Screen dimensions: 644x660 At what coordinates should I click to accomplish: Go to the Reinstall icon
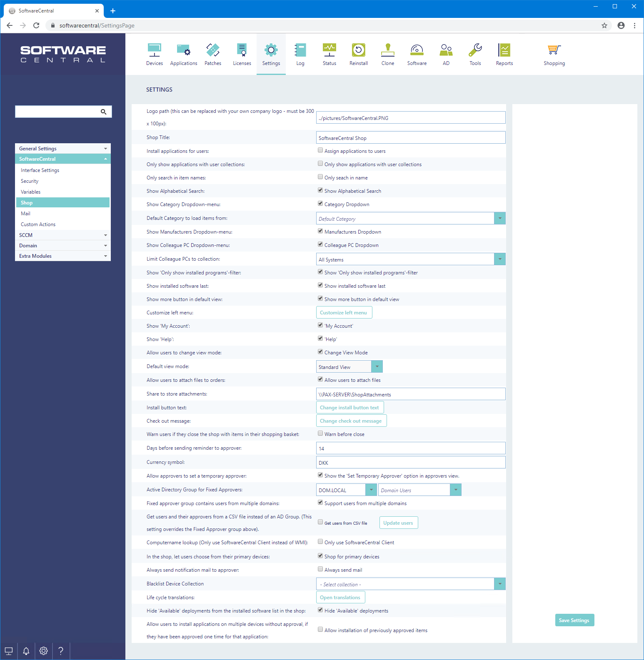click(x=358, y=50)
